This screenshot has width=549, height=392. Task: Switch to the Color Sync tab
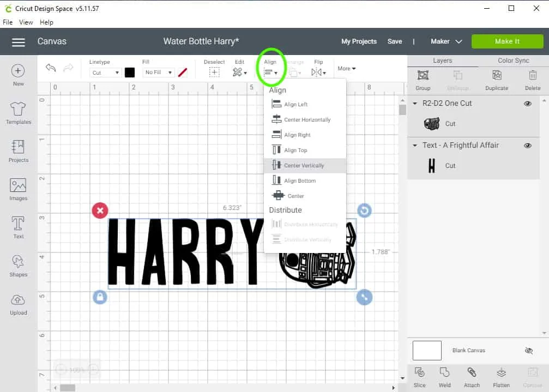point(513,61)
